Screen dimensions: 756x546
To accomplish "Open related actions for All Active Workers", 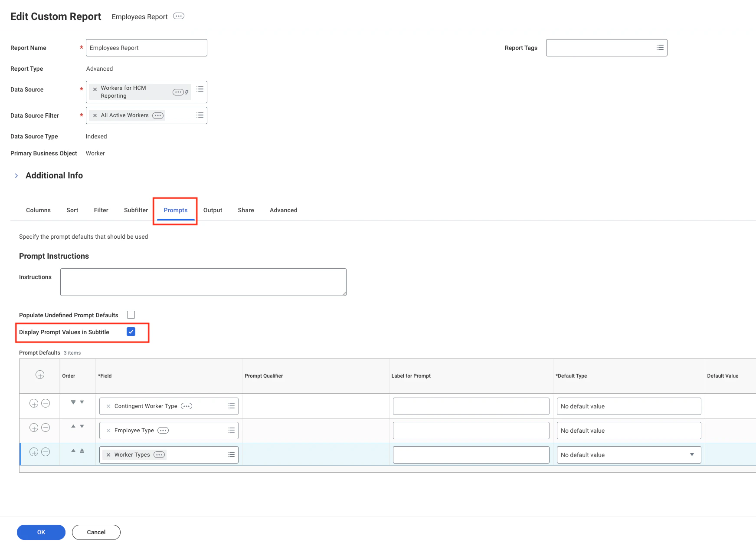I will click(158, 115).
